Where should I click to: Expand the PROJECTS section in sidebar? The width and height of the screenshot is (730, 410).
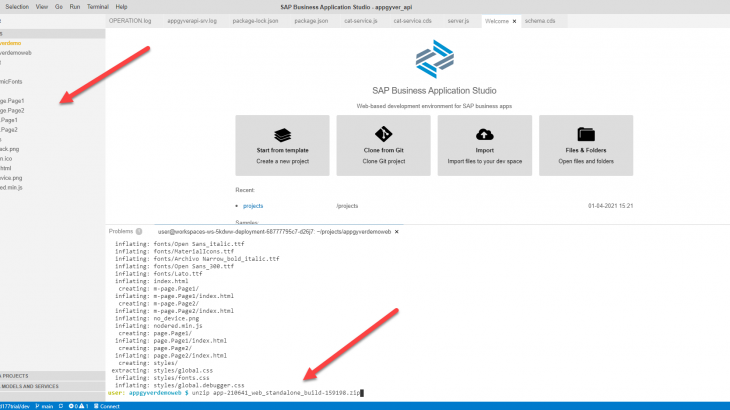coord(53,376)
